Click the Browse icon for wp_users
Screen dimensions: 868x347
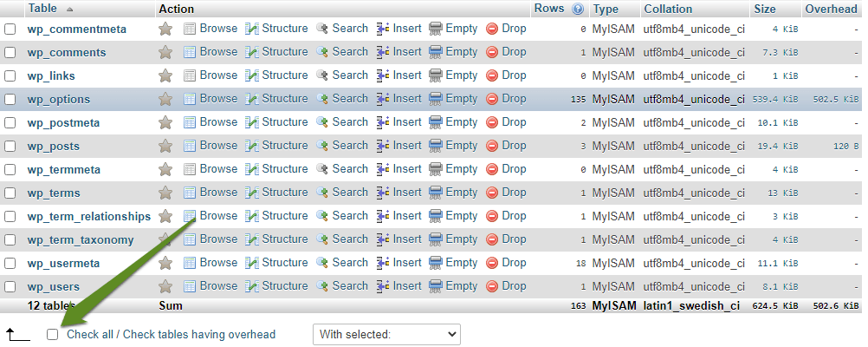(x=190, y=286)
